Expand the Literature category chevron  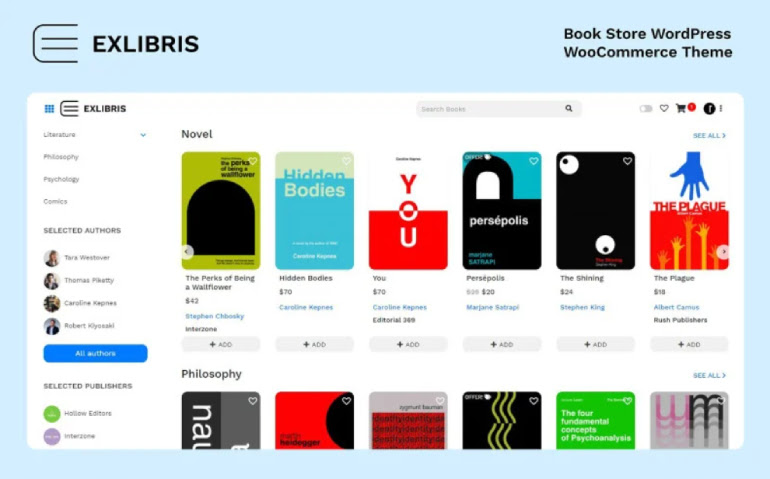(143, 135)
